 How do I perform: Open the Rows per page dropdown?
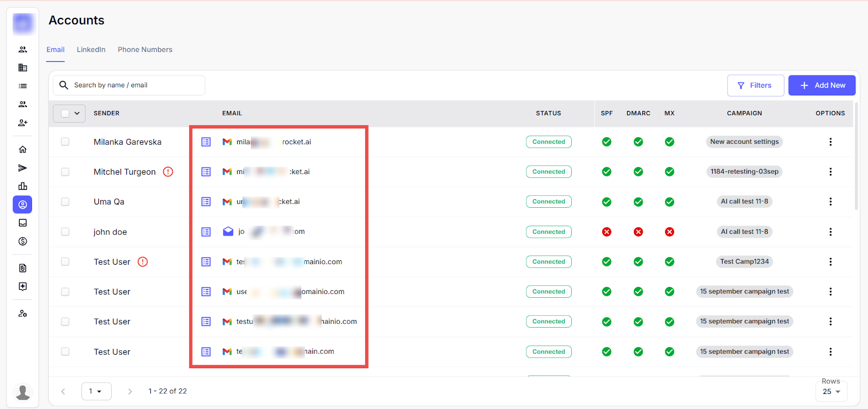pyautogui.click(x=831, y=392)
